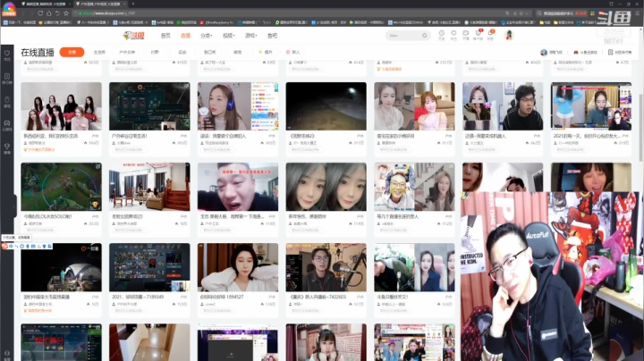Click the magnifier search icon in header
This screenshot has height=361, width=644.
pyautogui.click(x=425, y=36)
